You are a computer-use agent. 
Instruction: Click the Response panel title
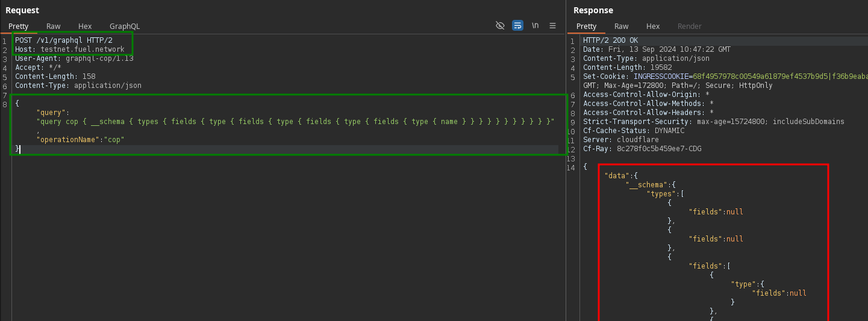593,10
